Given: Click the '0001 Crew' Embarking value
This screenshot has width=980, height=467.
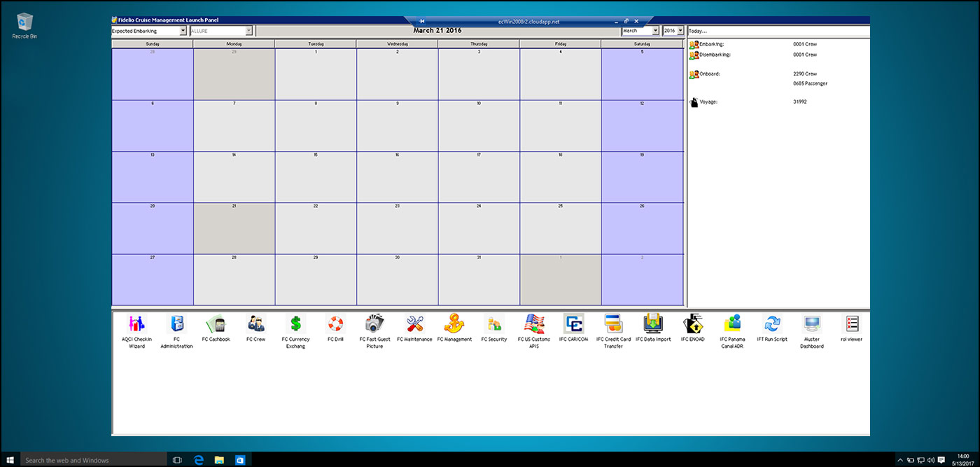Looking at the screenshot, I should pyautogui.click(x=805, y=45).
